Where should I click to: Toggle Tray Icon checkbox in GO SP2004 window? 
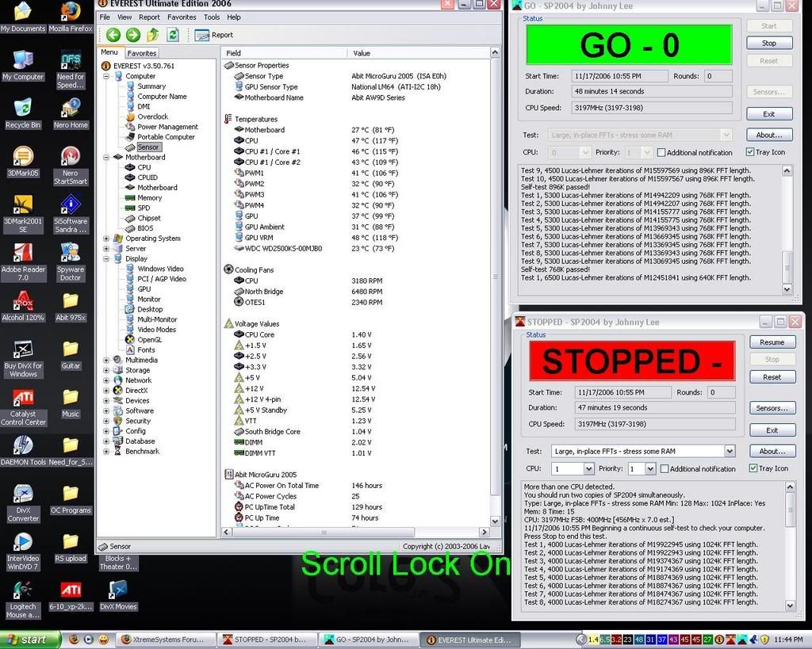pos(750,152)
